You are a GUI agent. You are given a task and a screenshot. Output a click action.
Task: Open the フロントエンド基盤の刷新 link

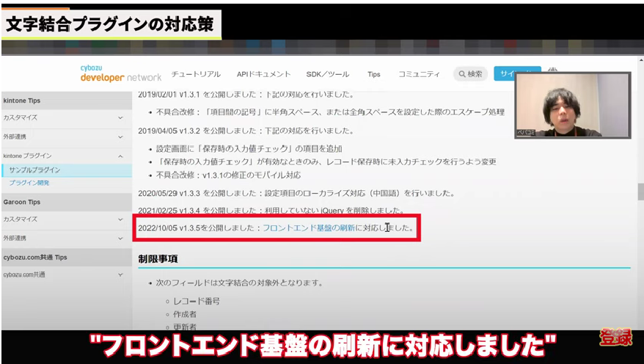(309, 227)
